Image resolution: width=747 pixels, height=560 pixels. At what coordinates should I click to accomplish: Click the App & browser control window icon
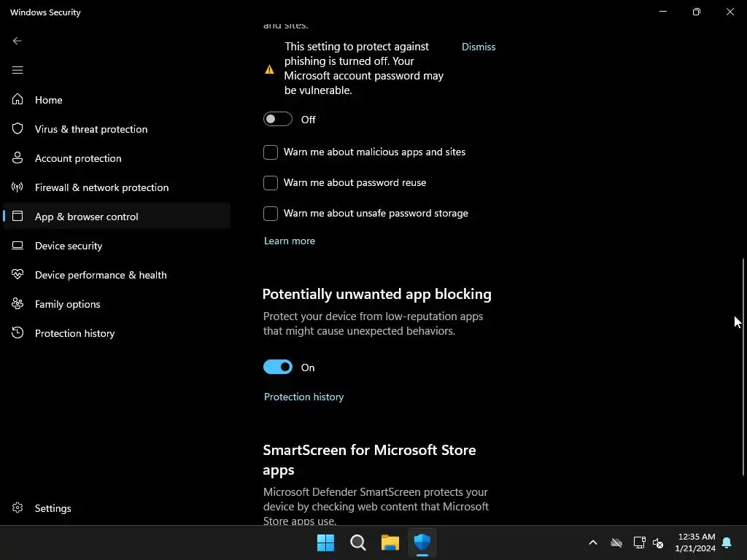18,216
